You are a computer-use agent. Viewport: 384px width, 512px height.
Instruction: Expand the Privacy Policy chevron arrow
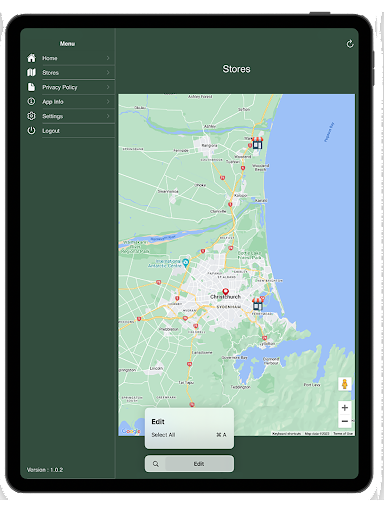(x=108, y=87)
